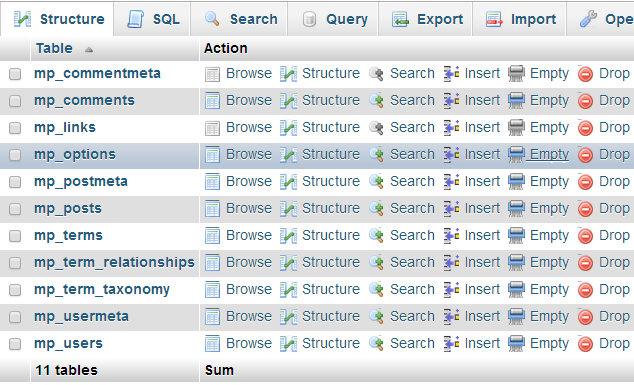
Task: Click the Insert icon for mp_links
Action: 451,128
